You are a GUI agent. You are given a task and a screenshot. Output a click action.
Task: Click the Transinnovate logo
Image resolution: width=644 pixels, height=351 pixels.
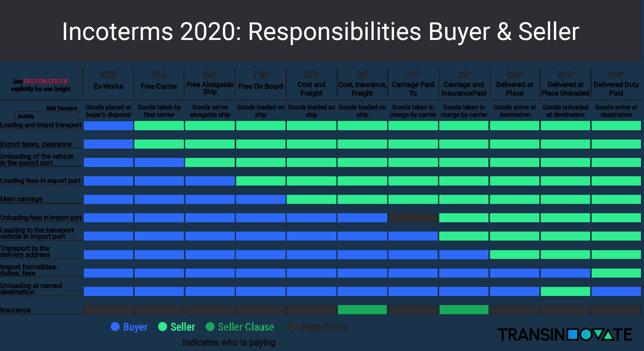[565, 334]
